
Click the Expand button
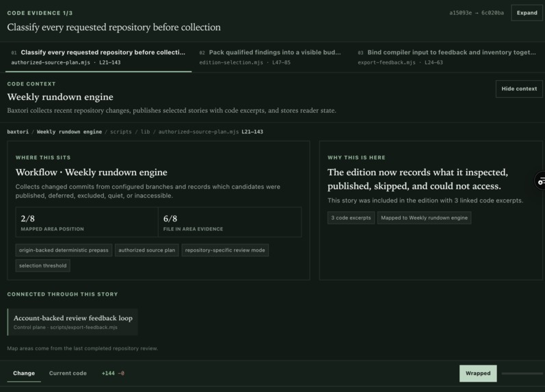pyautogui.click(x=527, y=13)
